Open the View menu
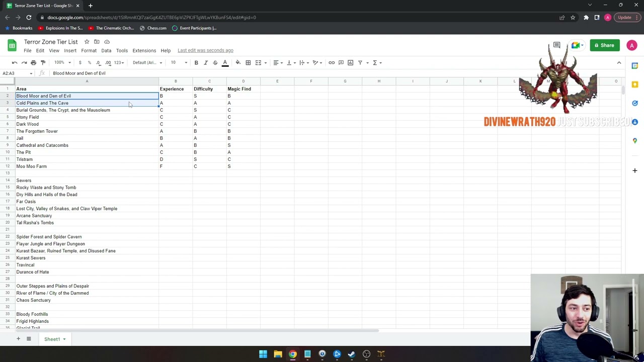 point(54,50)
